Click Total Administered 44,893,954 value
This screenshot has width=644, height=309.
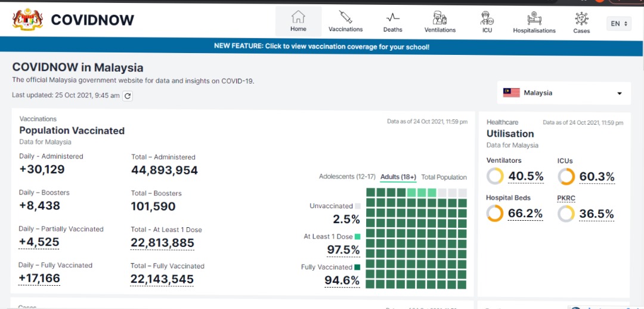point(165,170)
